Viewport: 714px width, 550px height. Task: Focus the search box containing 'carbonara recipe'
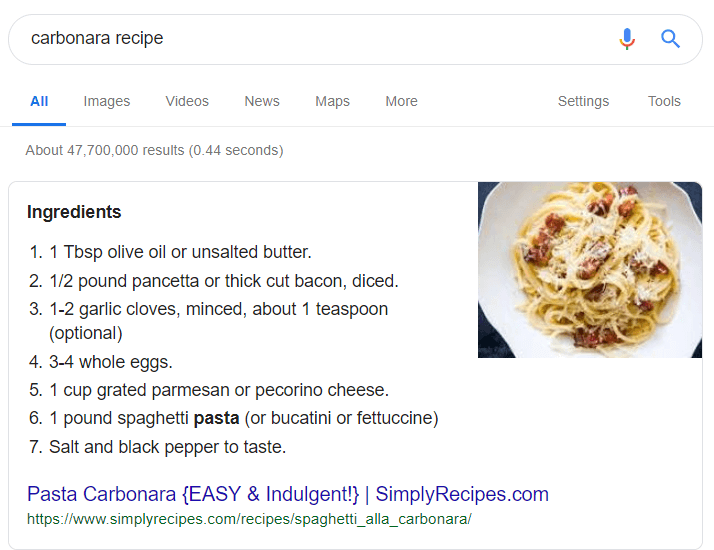click(300, 39)
